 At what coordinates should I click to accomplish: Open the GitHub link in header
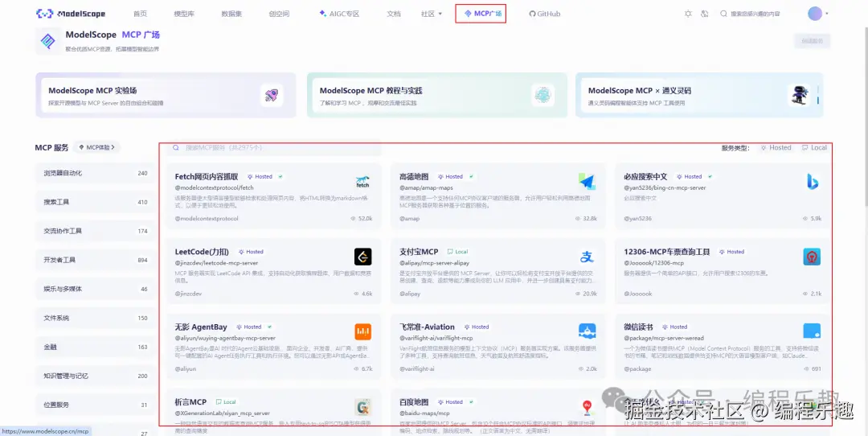coord(545,14)
